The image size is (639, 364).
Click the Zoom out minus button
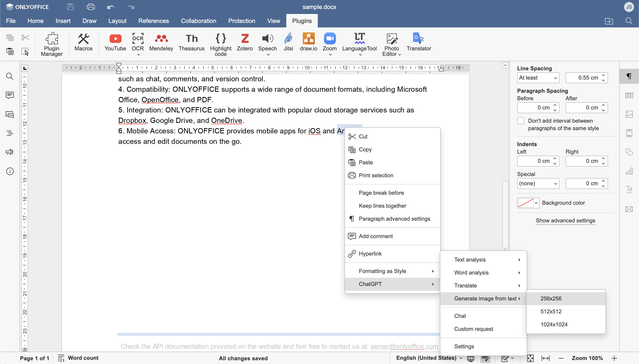[x=561, y=358]
